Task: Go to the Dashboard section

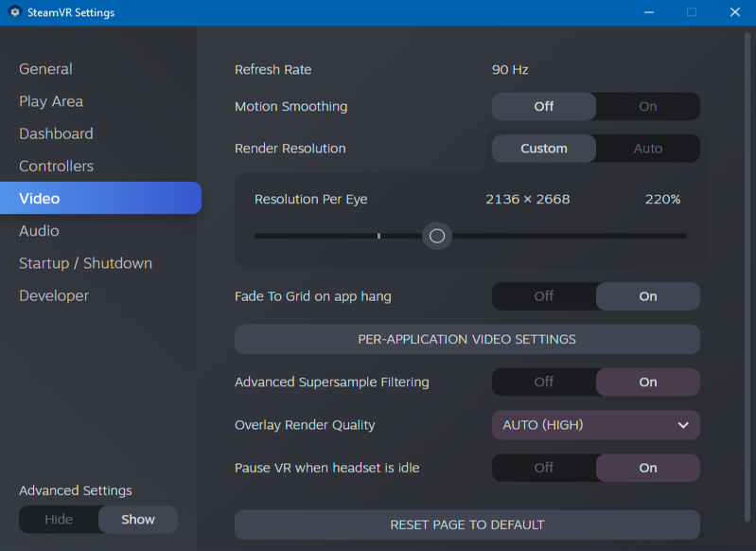Action: 56,133
